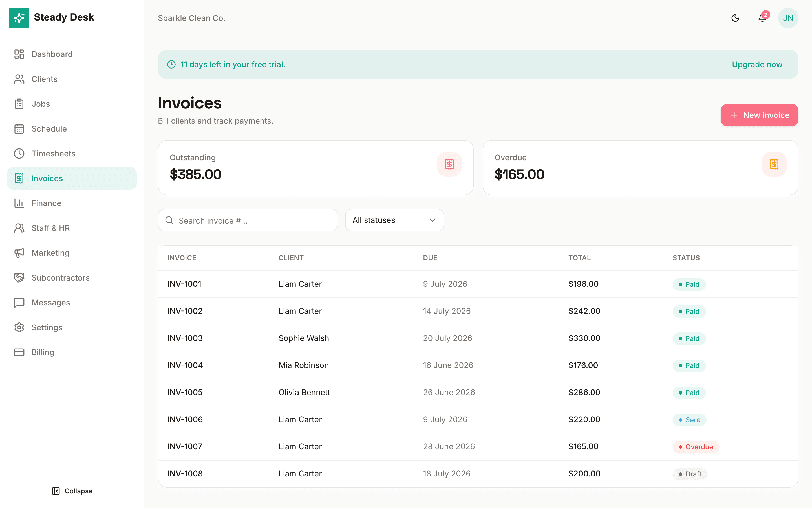This screenshot has height=508, width=812.
Task: Click the Marketing megaphone icon
Action: click(19, 253)
